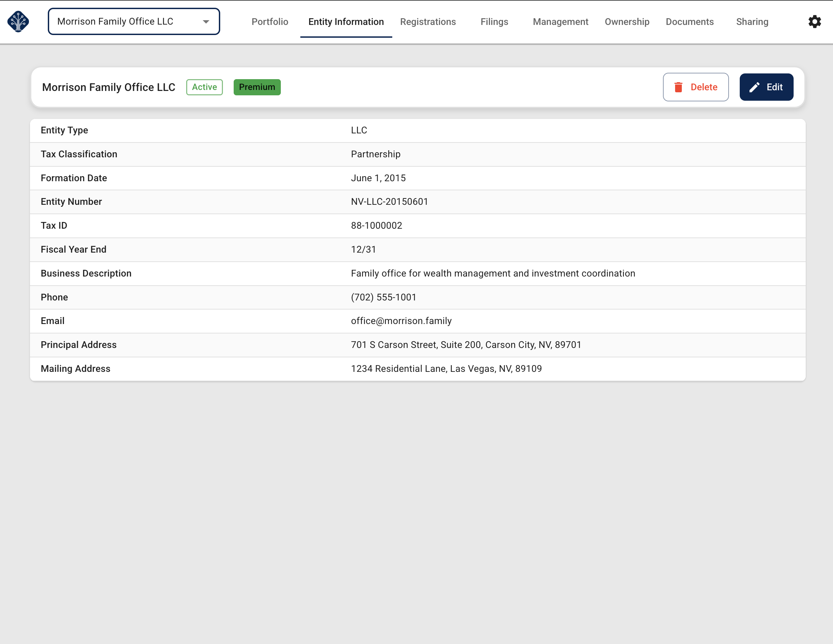
Task: Open the Sharing tab
Action: pos(752,22)
